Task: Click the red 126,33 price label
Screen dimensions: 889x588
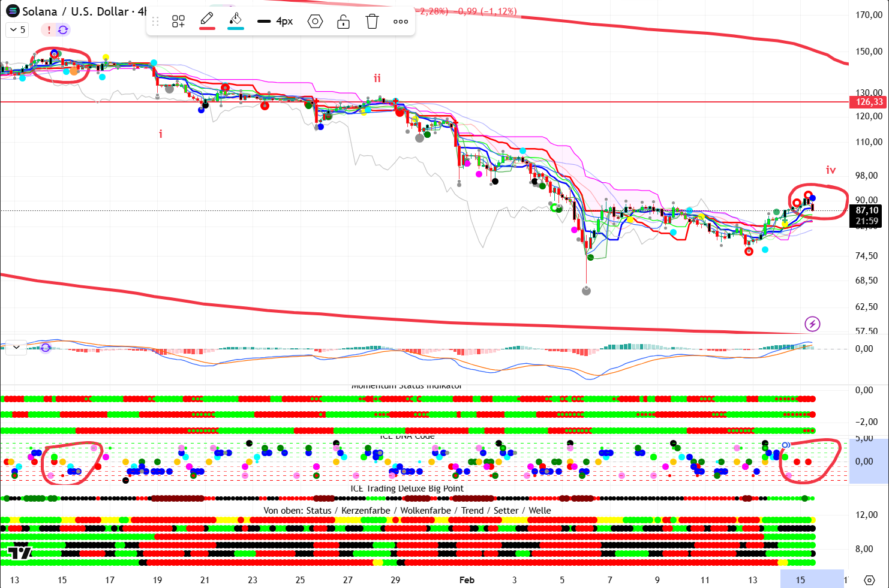Action: click(x=869, y=102)
